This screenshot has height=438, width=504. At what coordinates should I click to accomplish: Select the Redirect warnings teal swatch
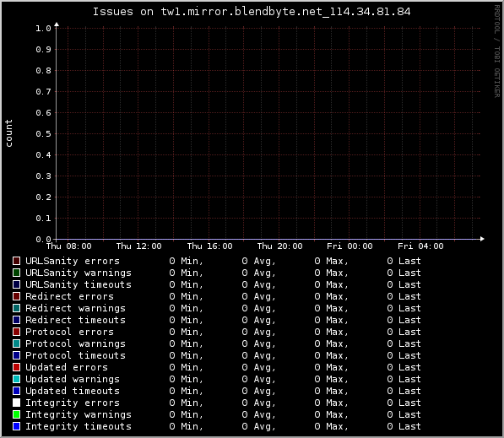(x=16, y=308)
